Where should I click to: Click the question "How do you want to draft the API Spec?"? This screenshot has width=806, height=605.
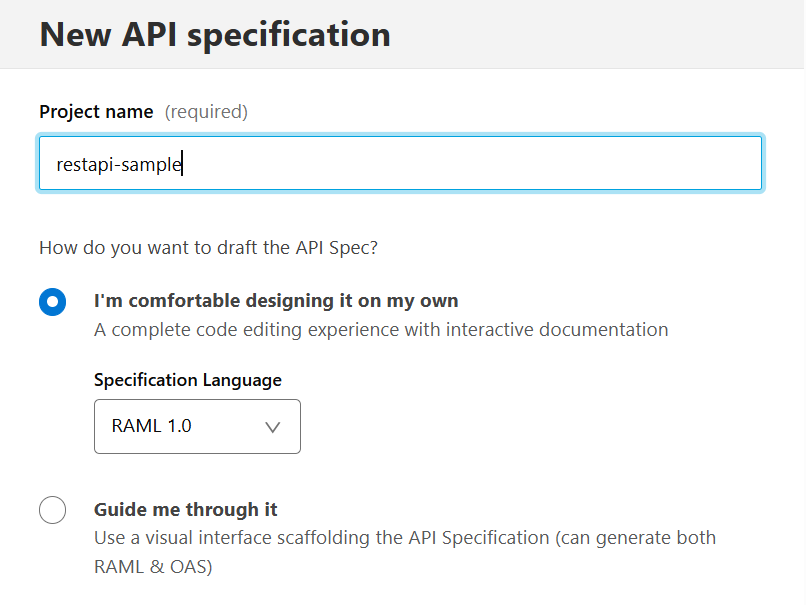pyautogui.click(x=208, y=247)
